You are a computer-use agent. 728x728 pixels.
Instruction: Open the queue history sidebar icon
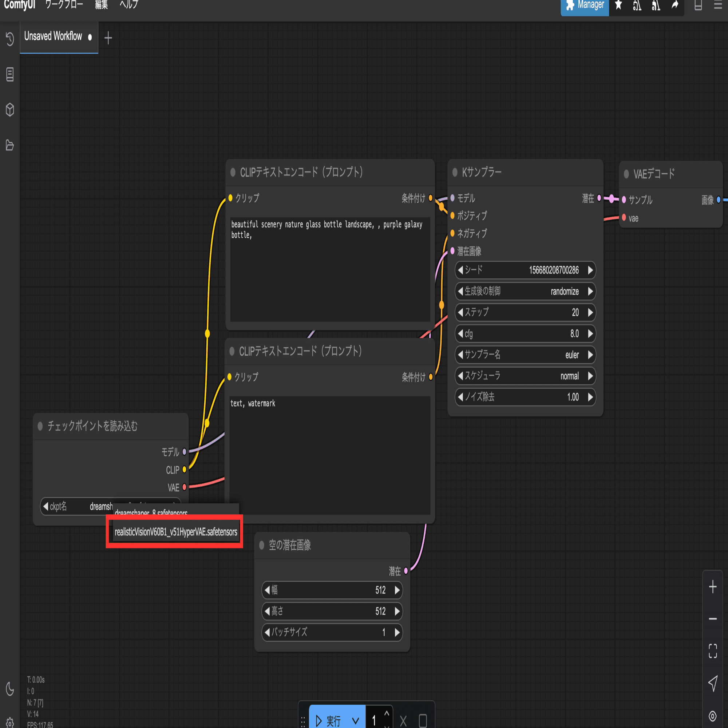pos(10,39)
